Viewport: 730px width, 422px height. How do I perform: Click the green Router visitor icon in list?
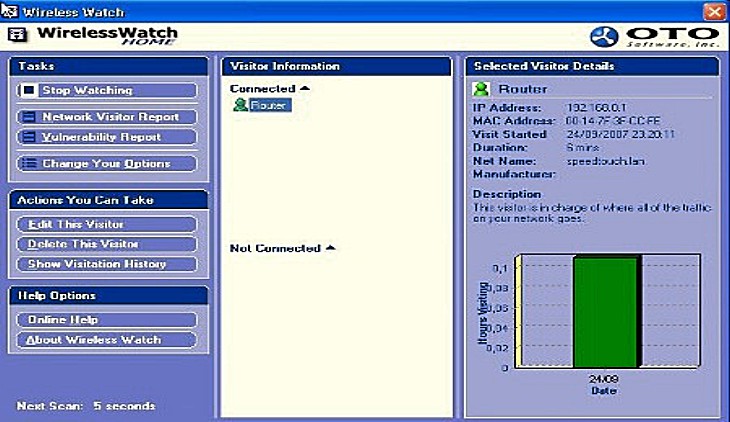[x=240, y=105]
